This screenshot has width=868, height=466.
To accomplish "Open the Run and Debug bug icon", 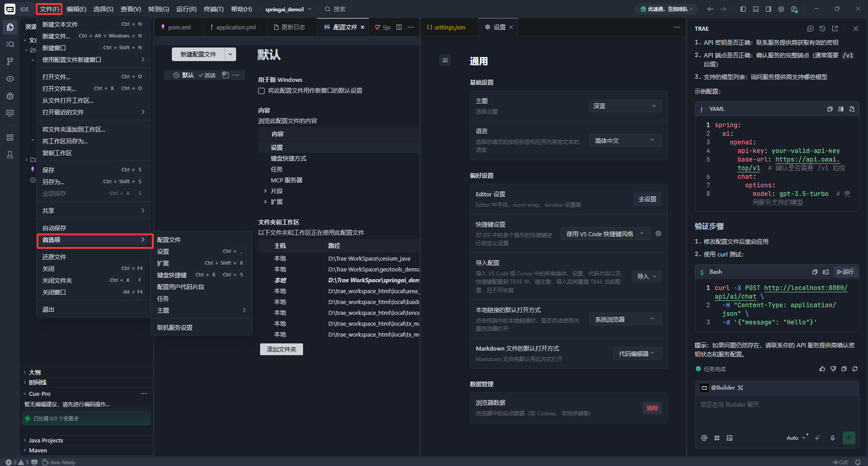I will click(x=10, y=96).
